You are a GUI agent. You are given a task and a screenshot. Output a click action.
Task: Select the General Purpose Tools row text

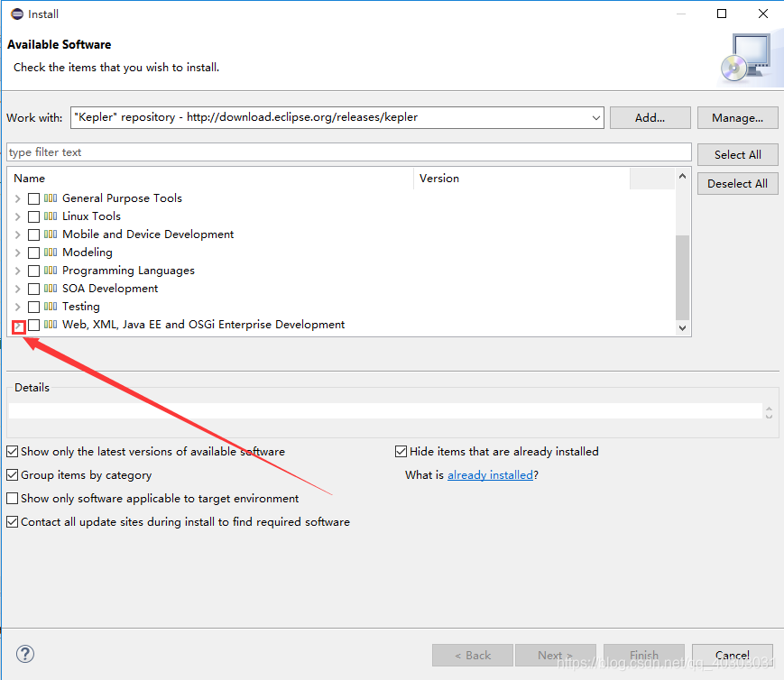pos(122,198)
